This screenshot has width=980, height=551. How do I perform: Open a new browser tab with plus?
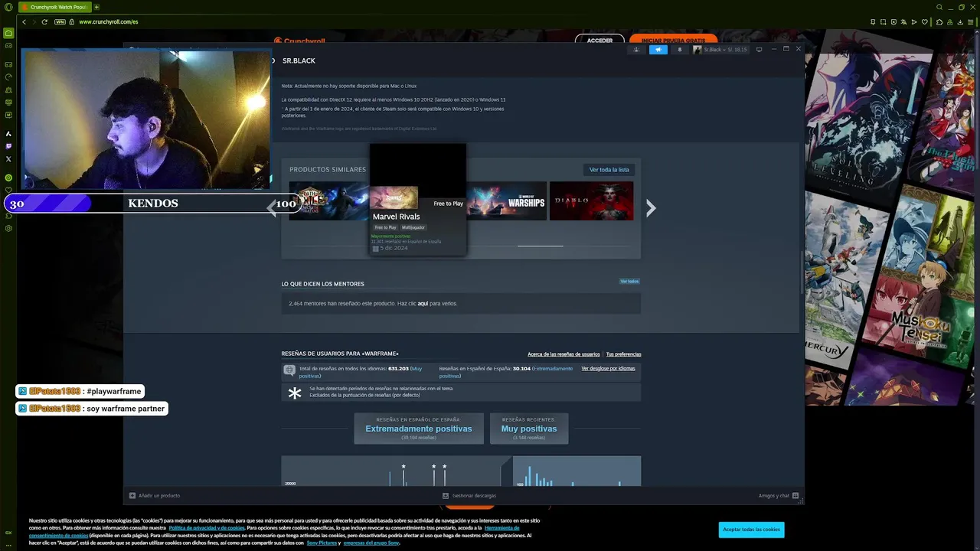pyautogui.click(x=96, y=7)
